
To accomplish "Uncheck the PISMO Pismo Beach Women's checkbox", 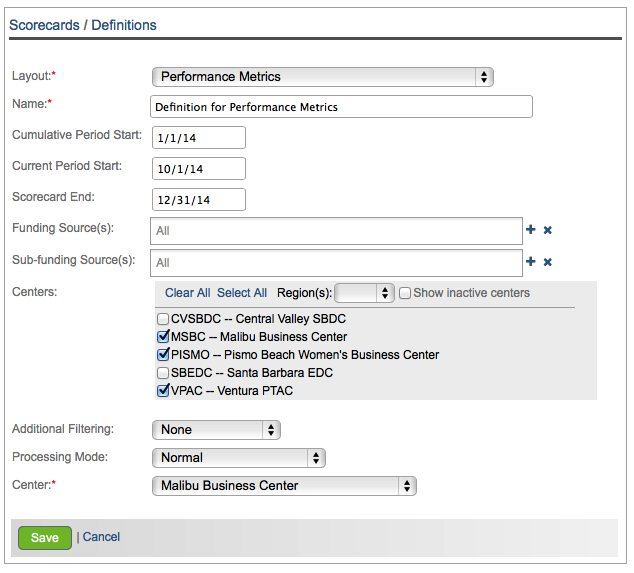I will (x=163, y=355).
